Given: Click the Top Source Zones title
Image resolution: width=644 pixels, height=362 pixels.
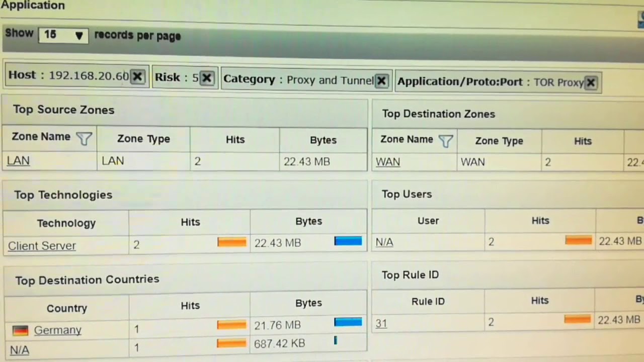Looking at the screenshot, I should [x=64, y=110].
